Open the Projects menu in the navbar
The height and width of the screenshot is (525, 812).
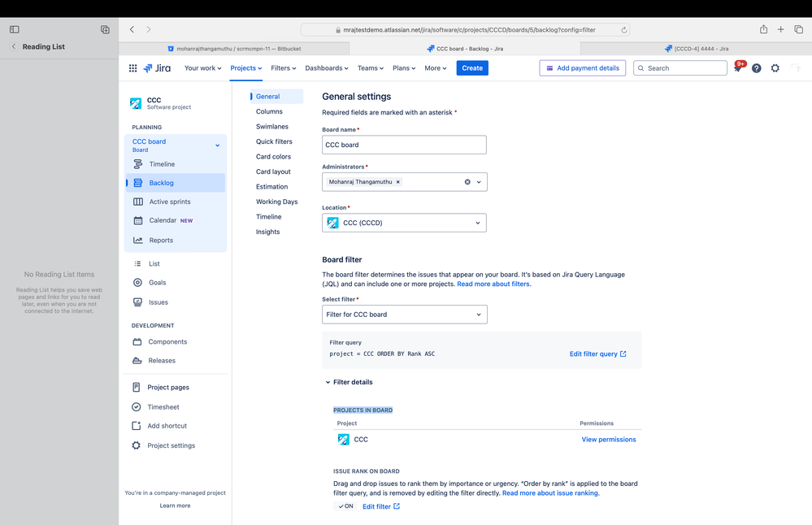[245, 68]
